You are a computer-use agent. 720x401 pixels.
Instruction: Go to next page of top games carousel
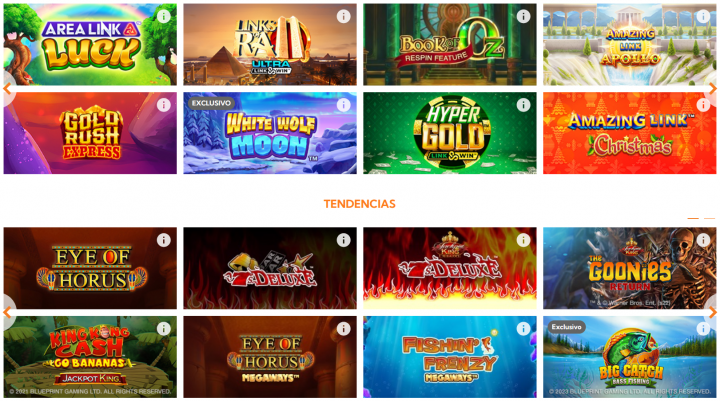click(712, 89)
